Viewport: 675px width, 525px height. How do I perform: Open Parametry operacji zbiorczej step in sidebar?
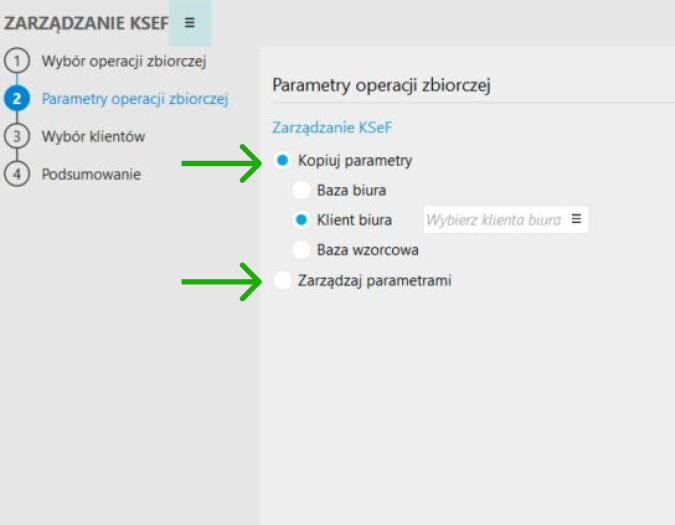[135, 98]
